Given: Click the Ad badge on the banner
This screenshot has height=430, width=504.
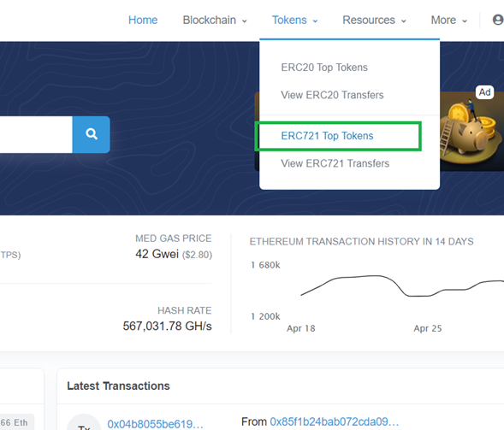Looking at the screenshot, I should point(484,92).
